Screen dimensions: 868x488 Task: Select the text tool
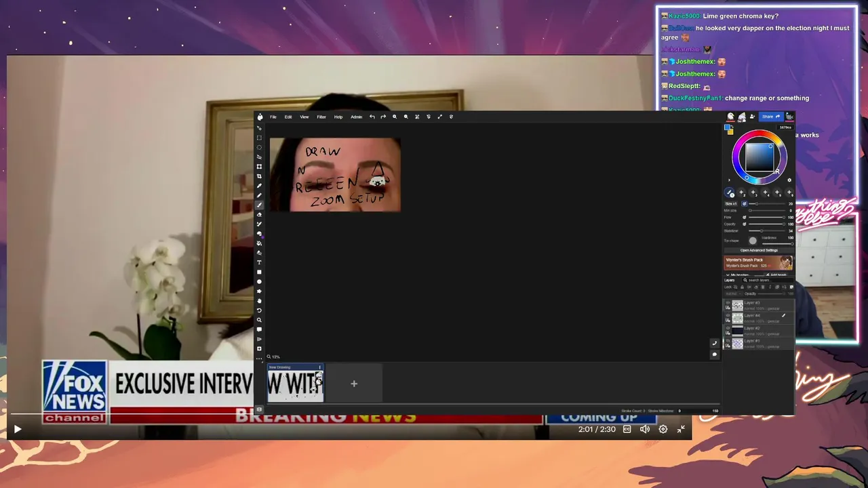click(259, 262)
